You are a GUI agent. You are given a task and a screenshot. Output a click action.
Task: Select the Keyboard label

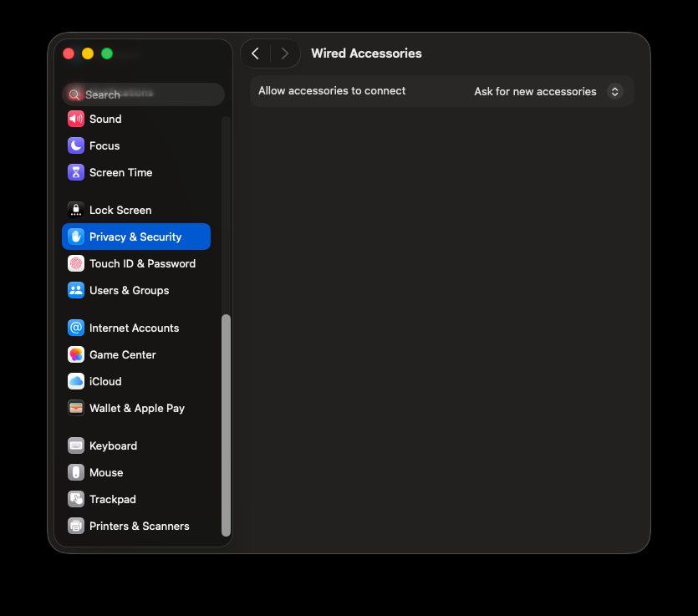[x=114, y=445]
